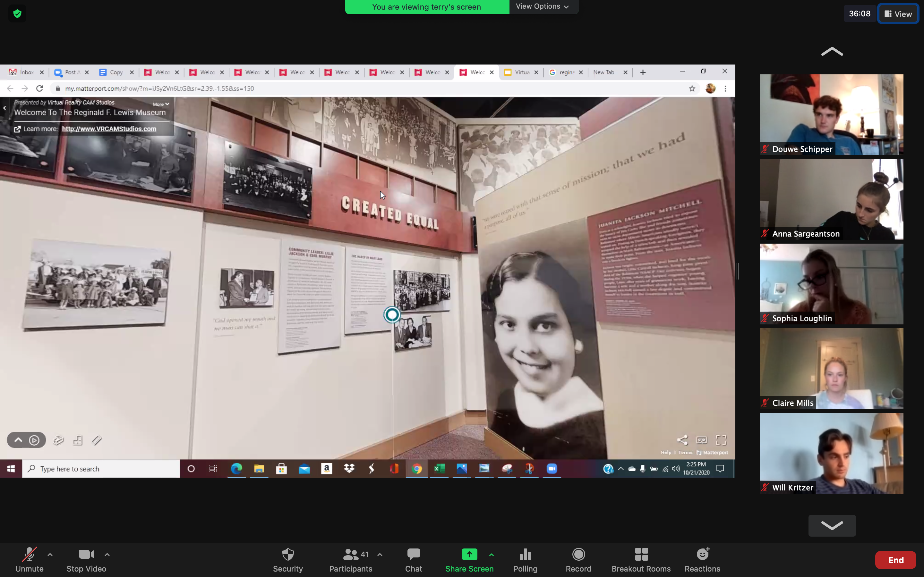
Task: Click the Share Screen button
Action: click(469, 559)
